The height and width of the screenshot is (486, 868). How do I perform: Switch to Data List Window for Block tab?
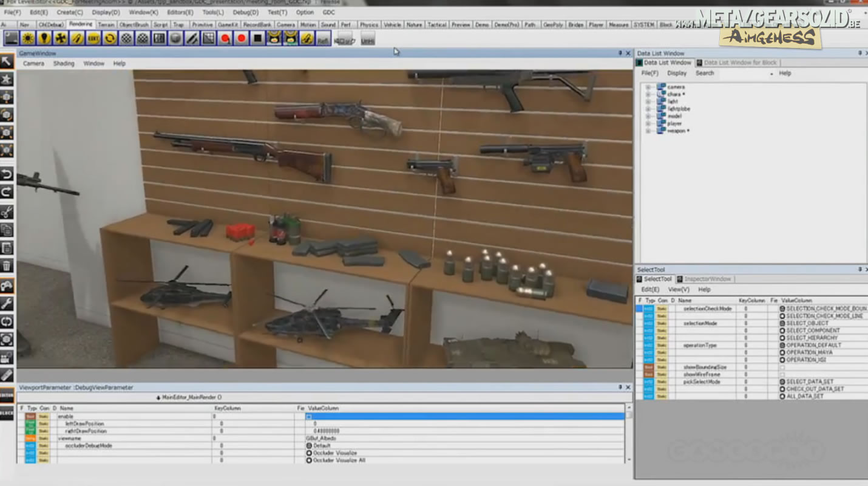(x=736, y=63)
